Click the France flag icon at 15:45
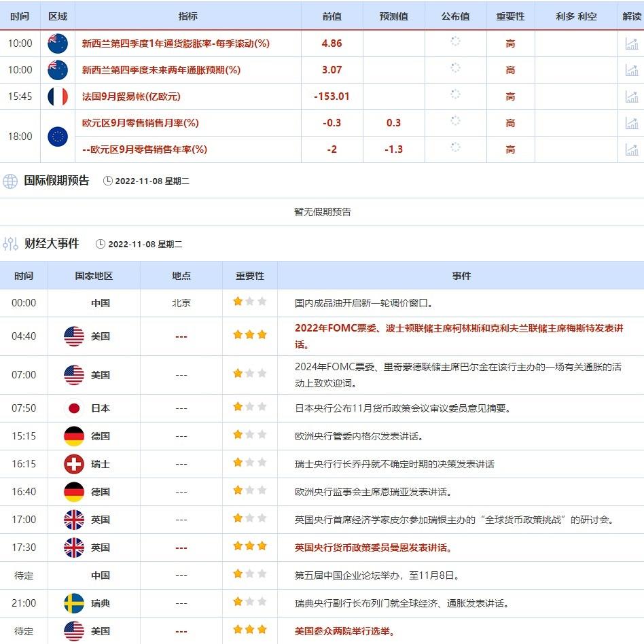The image size is (644, 644). pyautogui.click(x=58, y=96)
